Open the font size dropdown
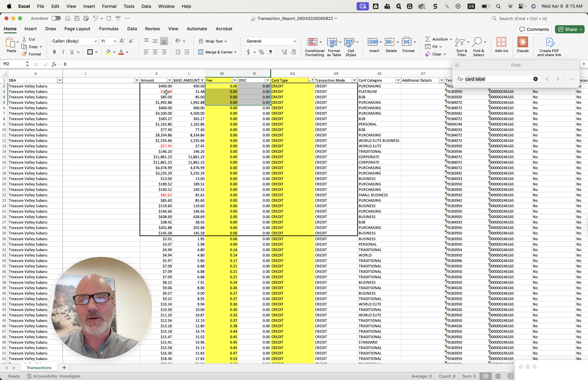The height and width of the screenshot is (380, 588). 115,41
